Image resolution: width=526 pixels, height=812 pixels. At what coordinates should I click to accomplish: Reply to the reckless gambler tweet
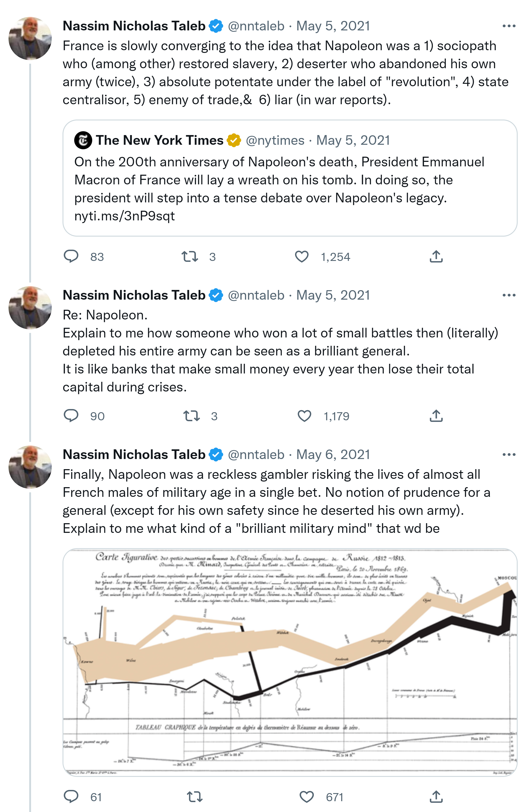coord(71,797)
